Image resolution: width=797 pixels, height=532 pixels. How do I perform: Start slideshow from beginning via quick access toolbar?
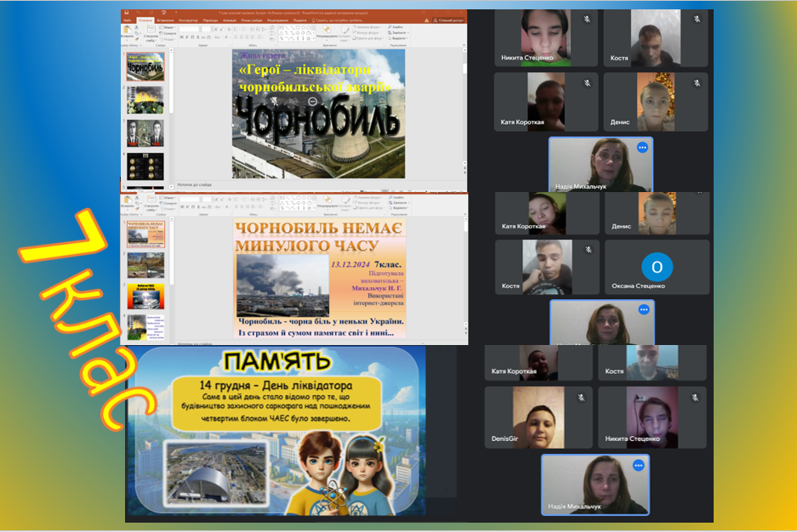[x=164, y=13]
